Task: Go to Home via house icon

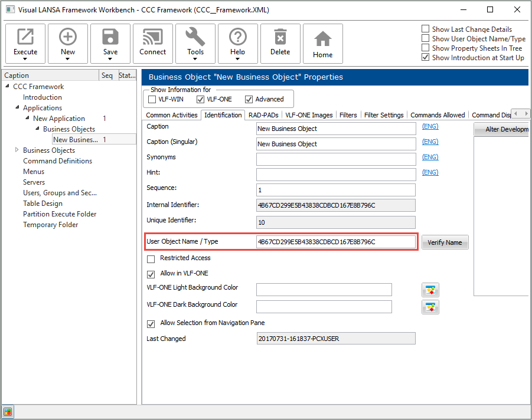Action: [x=322, y=44]
